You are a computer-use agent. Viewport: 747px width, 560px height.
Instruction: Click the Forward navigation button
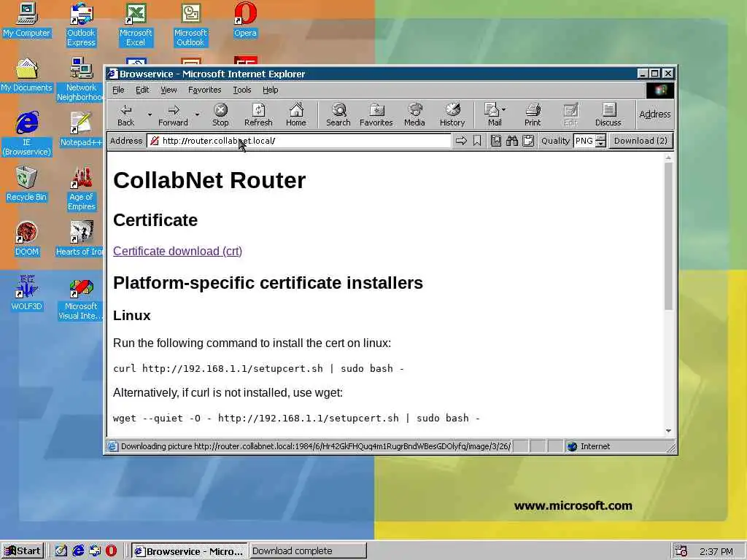click(173, 114)
